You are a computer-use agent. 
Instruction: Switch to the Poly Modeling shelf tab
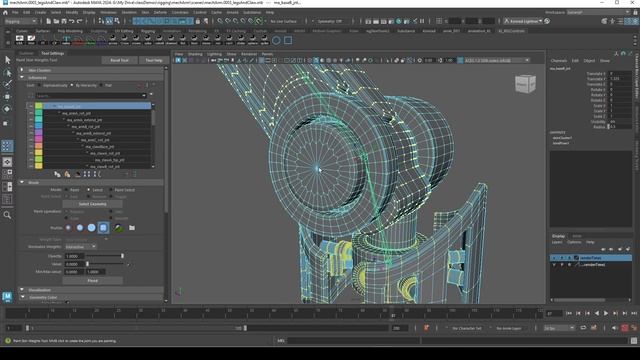coord(70,31)
